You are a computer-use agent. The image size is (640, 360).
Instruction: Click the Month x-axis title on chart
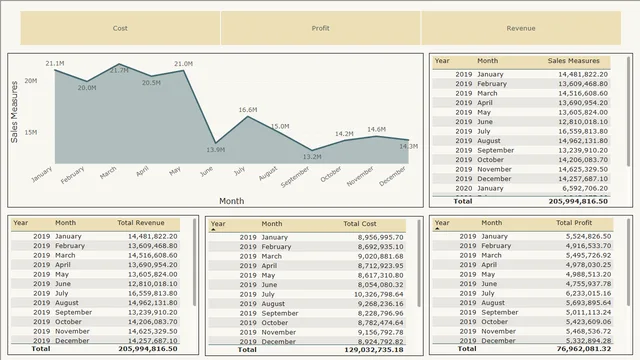(231, 201)
